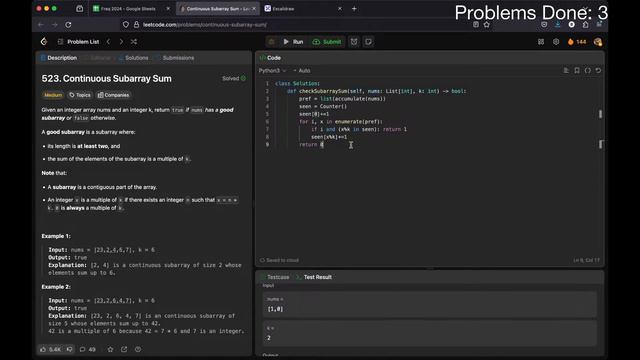
Task: Switch to the Solutions tab
Action: click(x=133, y=58)
